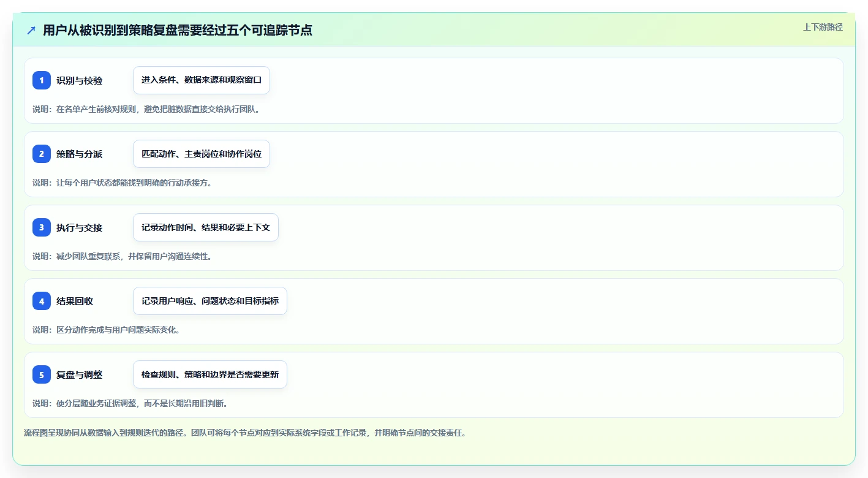Click the step 4 number badge
This screenshot has width=868, height=478.
click(42, 301)
